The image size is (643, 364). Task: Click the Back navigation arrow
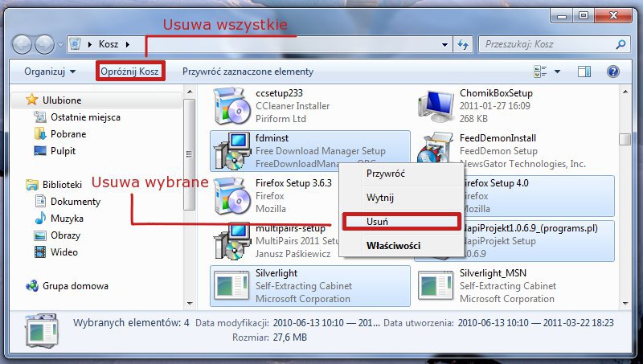[x=22, y=45]
